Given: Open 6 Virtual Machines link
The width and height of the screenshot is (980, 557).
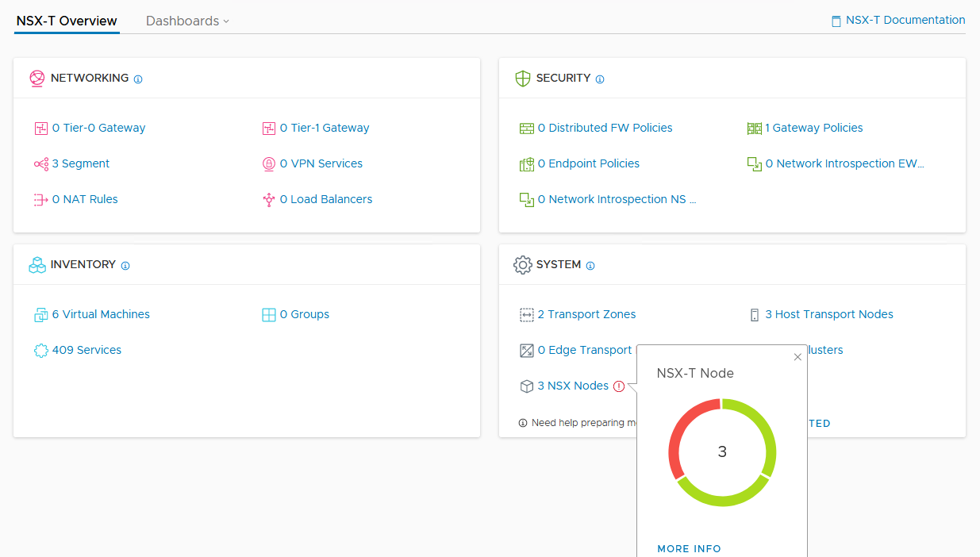Looking at the screenshot, I should point(101,314).
